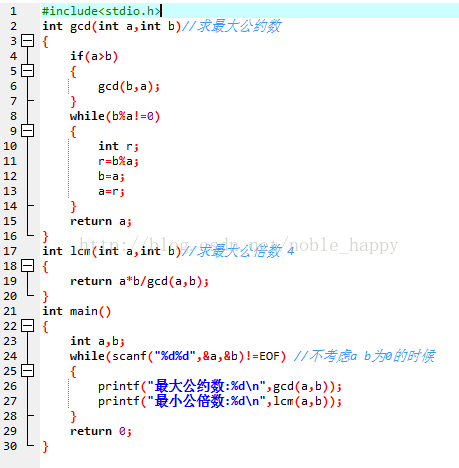Click line number 30 in the gutter
459x468 pixels.
[x=10, y=446]
